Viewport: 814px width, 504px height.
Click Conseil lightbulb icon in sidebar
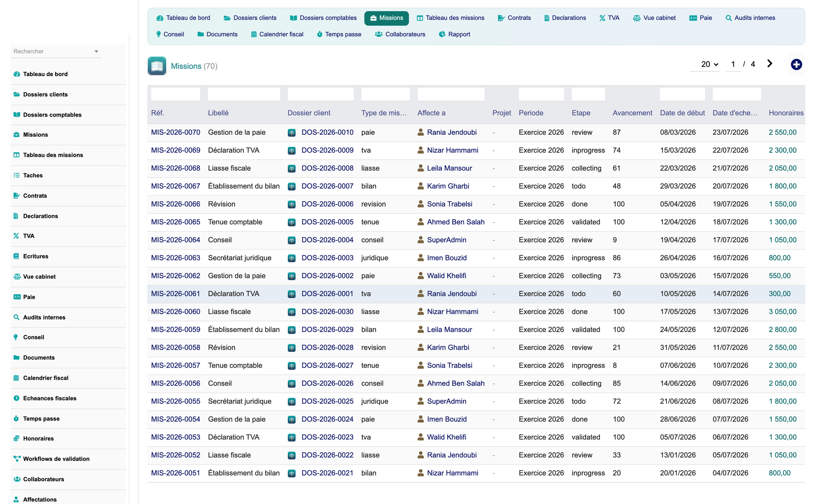coord(16,337)
